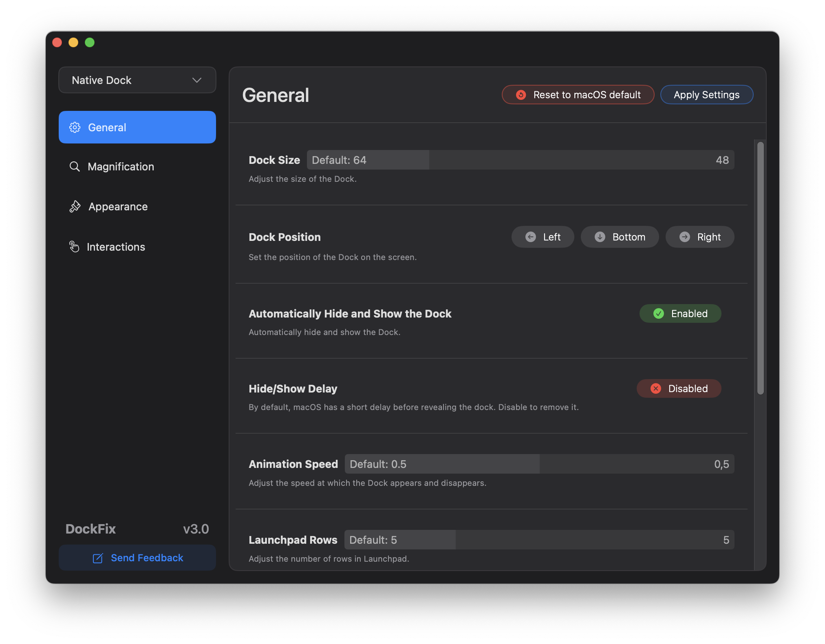Image resolution: width=825 pixels, height=644 pixels.
Task: Toggle the Automatically Hide Dock Enabled switch
Action: click(680, 313)
